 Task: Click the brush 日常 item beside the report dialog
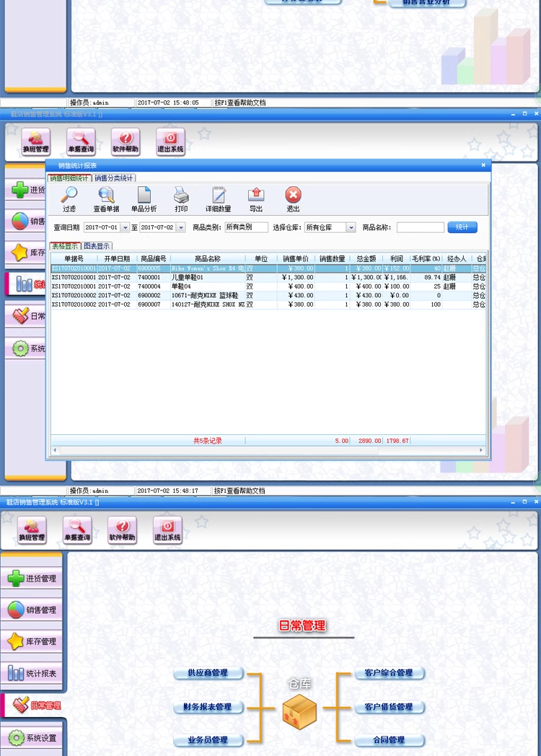27,316
